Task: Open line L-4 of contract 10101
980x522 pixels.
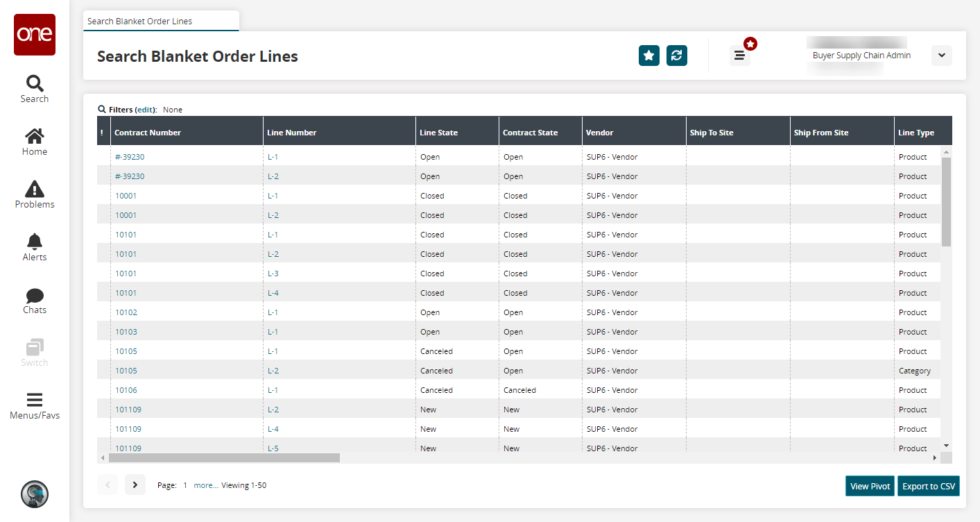Action: click(273, 293)
